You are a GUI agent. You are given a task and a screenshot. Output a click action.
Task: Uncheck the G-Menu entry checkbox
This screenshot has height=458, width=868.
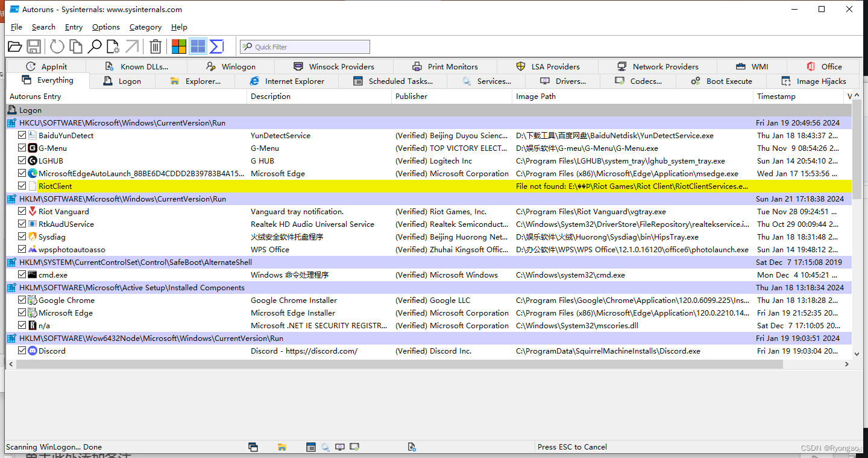tap(22, 148)
